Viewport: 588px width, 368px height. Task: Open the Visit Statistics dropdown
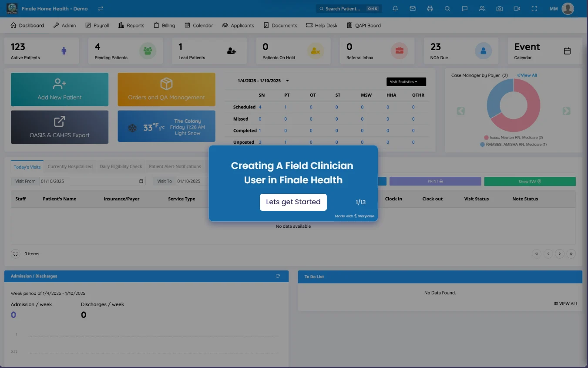(x=406, y=82)
